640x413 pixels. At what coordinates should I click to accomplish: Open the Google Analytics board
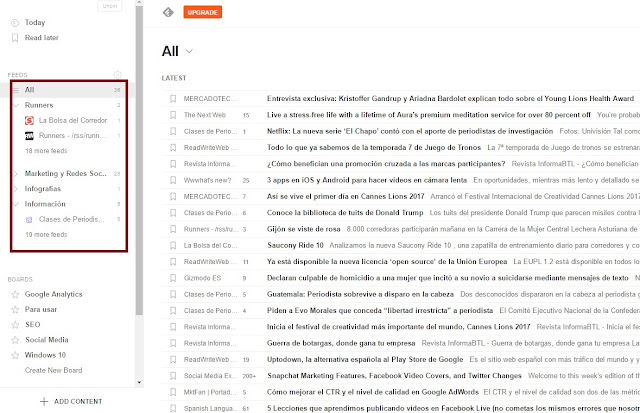(53, 294)
